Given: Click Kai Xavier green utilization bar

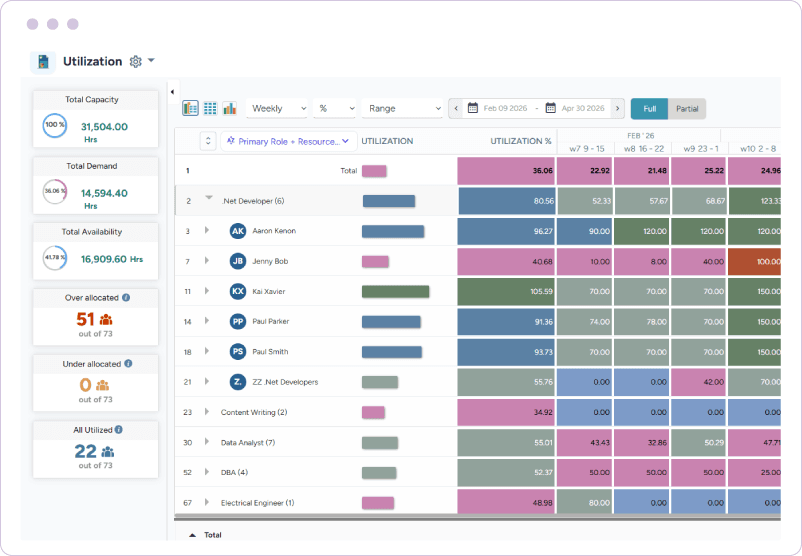Looking at the screenshot, I should tap(395, 292).
